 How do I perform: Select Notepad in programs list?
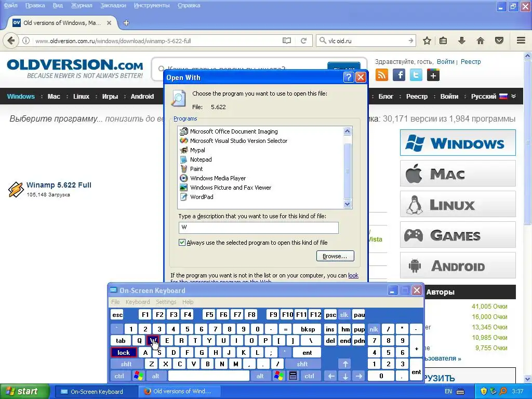coord(201,159)
